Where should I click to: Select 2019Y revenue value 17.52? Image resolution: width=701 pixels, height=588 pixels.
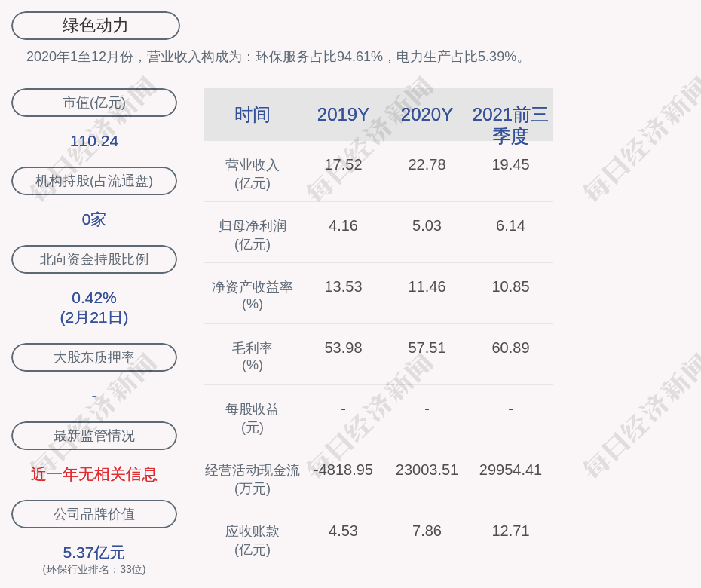click(343, 164)
